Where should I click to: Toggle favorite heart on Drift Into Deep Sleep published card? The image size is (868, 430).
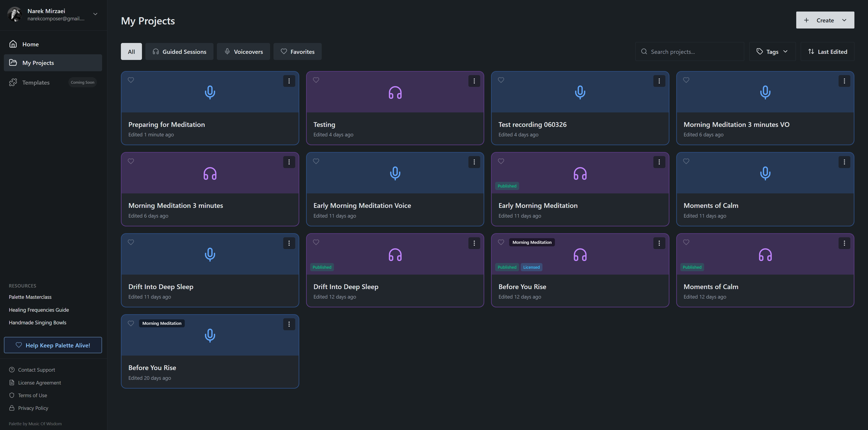click(316, 242)
